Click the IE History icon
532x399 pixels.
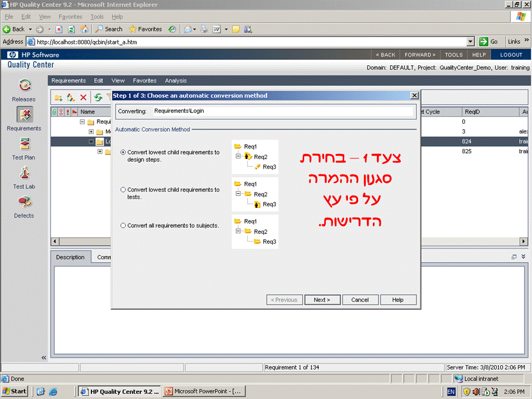172,29
